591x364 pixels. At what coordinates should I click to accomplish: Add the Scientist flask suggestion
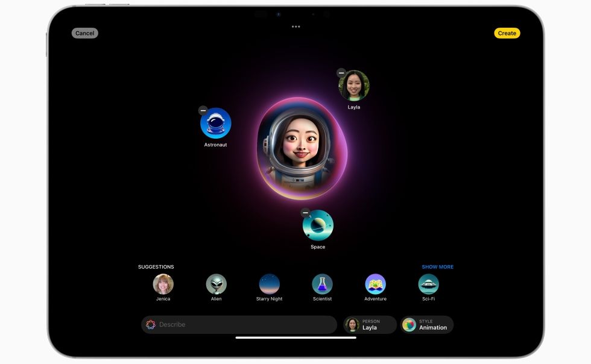coord(322,284)
